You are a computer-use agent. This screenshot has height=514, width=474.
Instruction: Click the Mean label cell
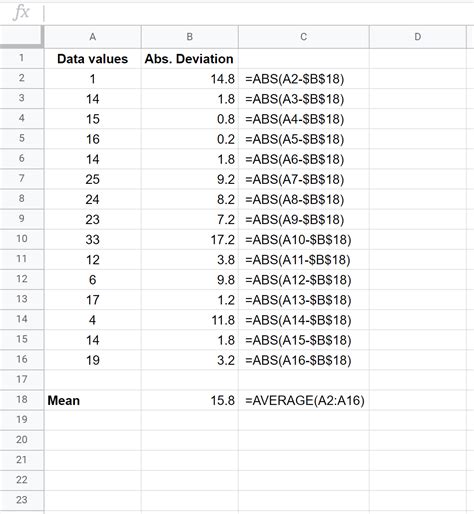pyautogui.click(x=93, y=400)
